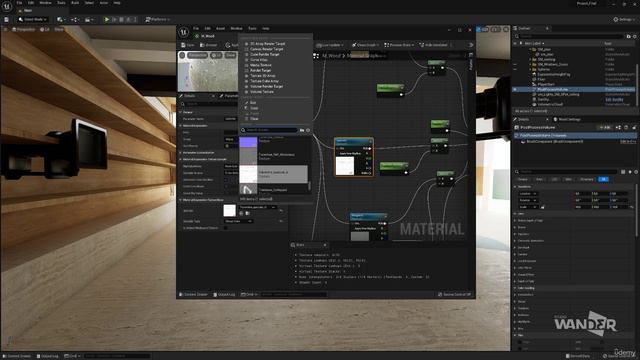This screenshot has width=640, height=360.
Task: Toggle Hide Unrelated in material toolbar
Action: coord(433,45)
